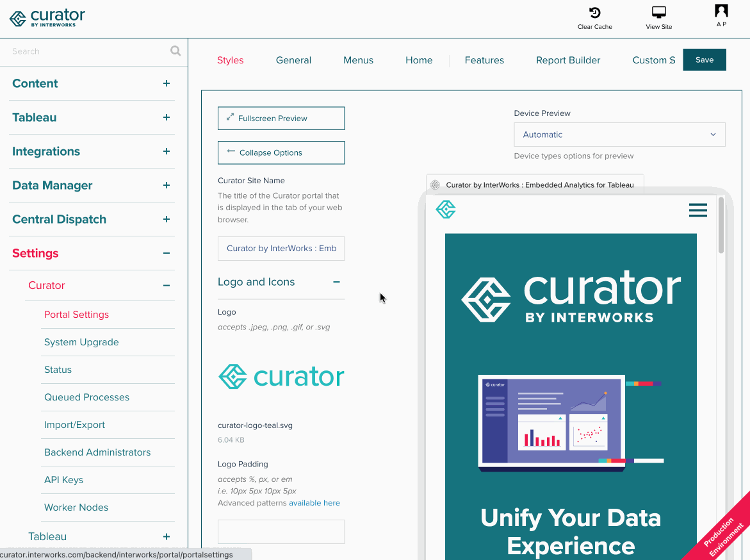
Task: Click the preview browser tab favicon
Action: (x=435, y=185)
